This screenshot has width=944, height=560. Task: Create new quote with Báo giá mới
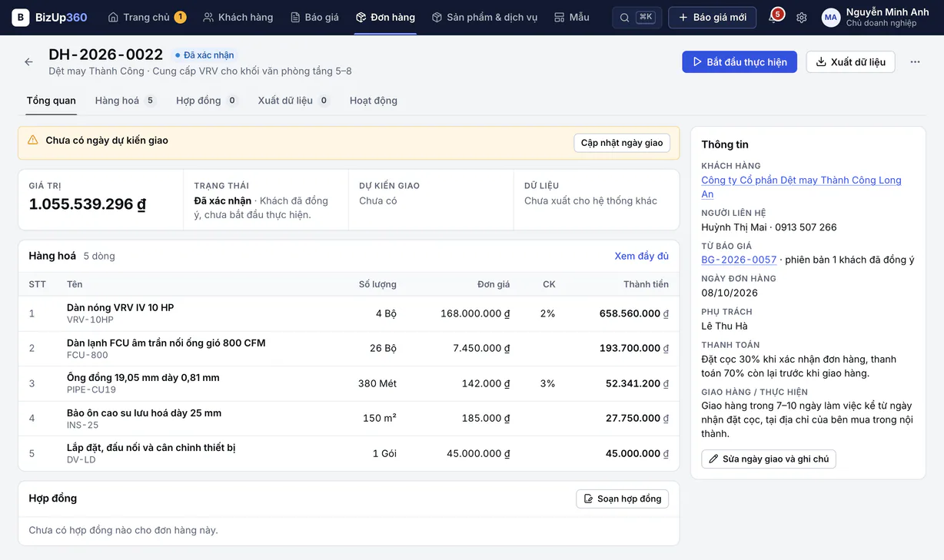tap(713, 17)
